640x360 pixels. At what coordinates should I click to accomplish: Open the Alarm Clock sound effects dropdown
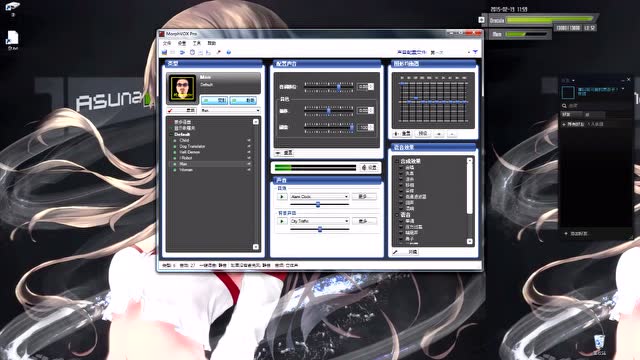pos(319,197)
